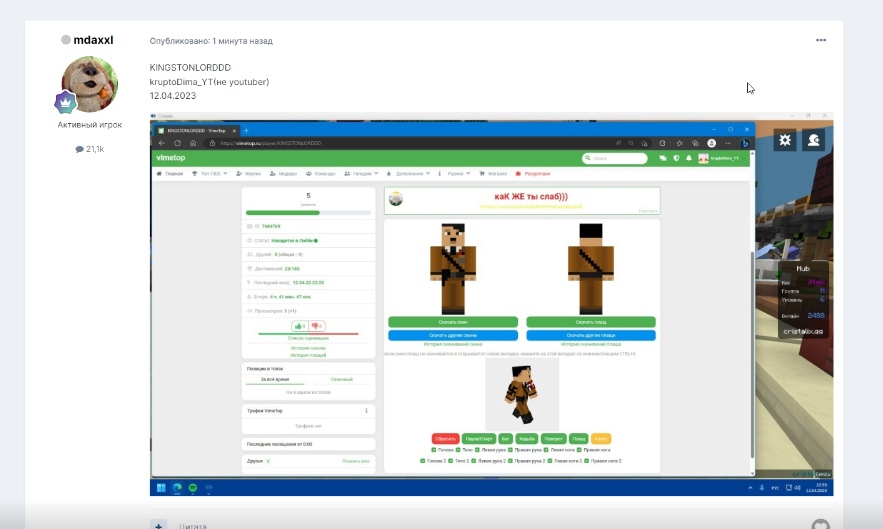Viewport: 883px width, 529px height.
Task: Open the Windows Start menu
Action: 162,488
